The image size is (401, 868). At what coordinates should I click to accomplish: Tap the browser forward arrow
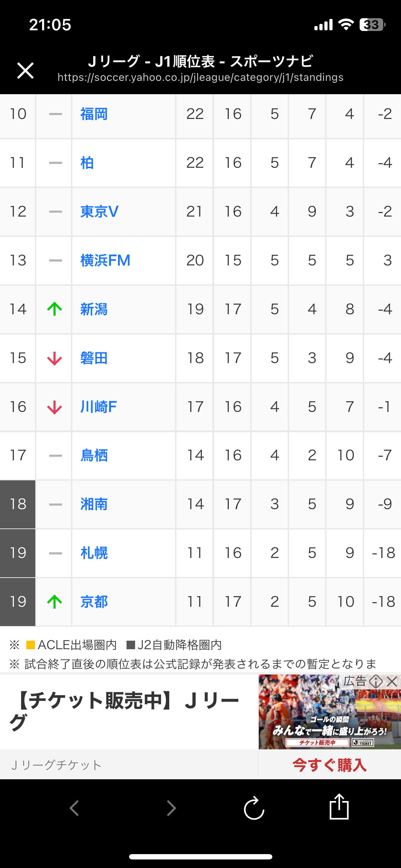coord(171,808)
